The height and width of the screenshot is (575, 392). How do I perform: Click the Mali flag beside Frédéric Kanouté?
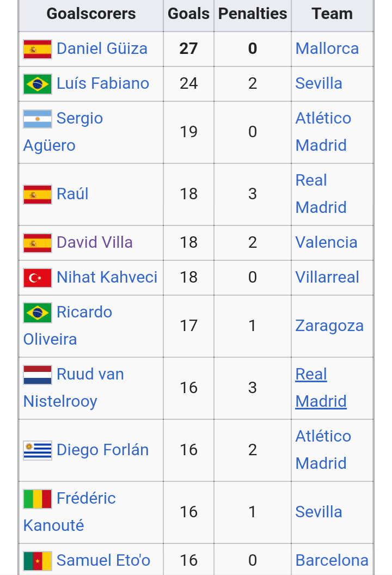tap(38, 499)
